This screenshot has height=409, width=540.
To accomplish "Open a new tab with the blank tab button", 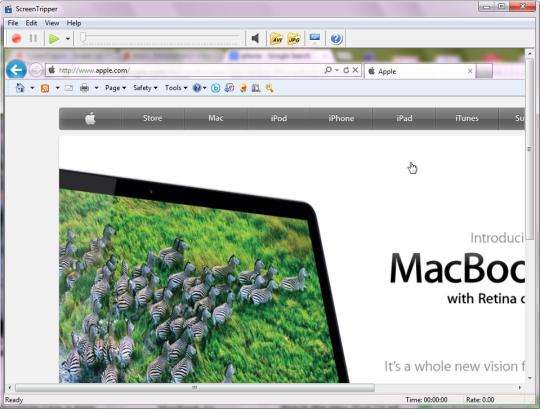I will (x=484, y=72).
